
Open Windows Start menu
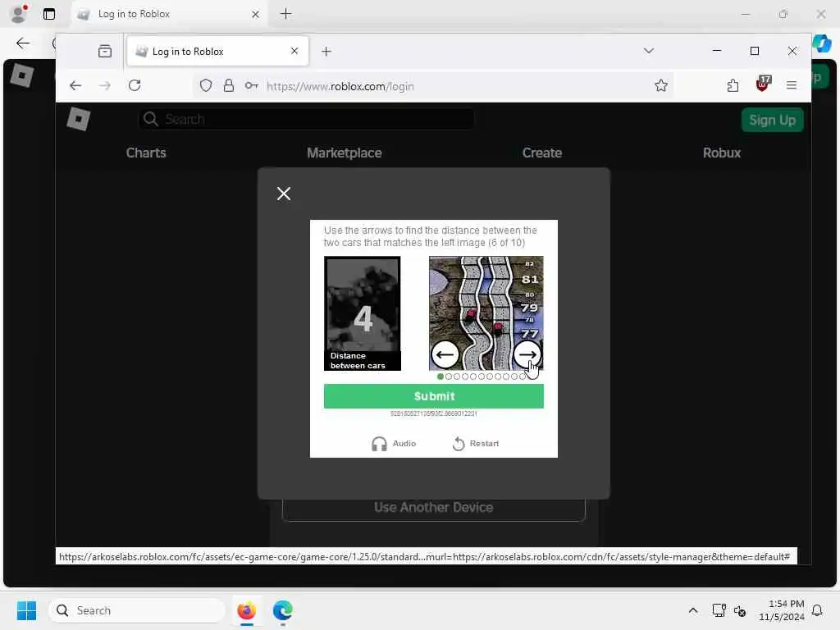[26, 610]
